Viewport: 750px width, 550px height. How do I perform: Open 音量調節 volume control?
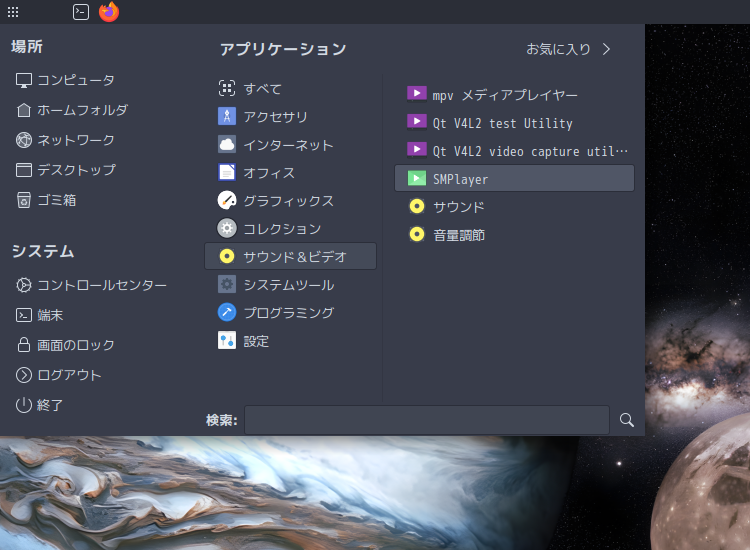pyautogui.click(x=514, y=234)
